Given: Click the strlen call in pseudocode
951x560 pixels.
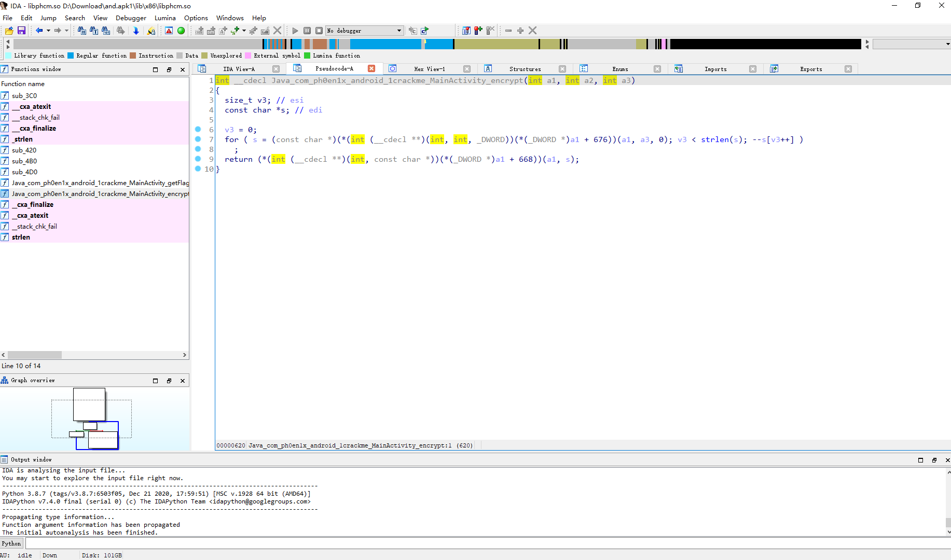Looking at the screenshot, I should pos(715,139).
